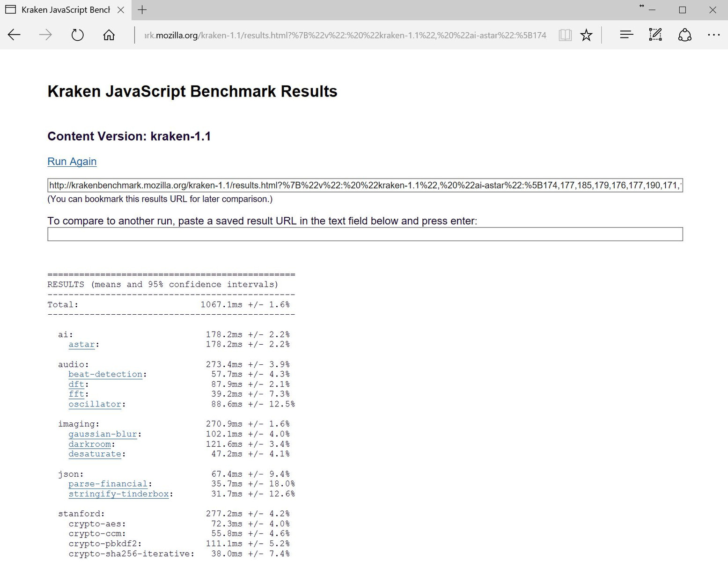Click the imaging category label
728x562 pixels.
79,424
